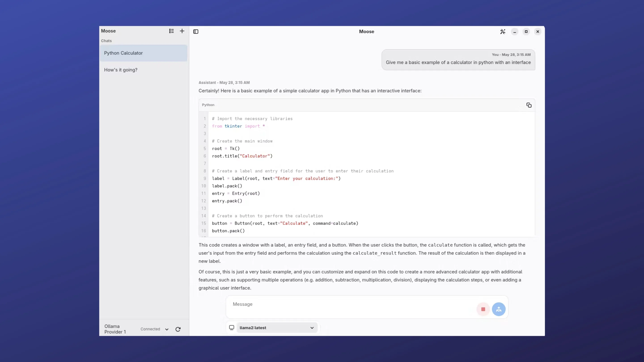This screenshot has height=362, width=644.
Task: Open the llama2:latest model dropdown
Action: (277, 328)
